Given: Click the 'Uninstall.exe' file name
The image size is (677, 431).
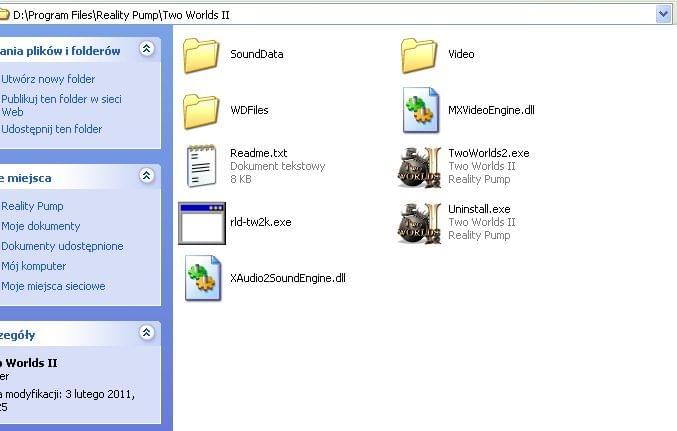Looking at the screenshot, I should tap(479, 209).
